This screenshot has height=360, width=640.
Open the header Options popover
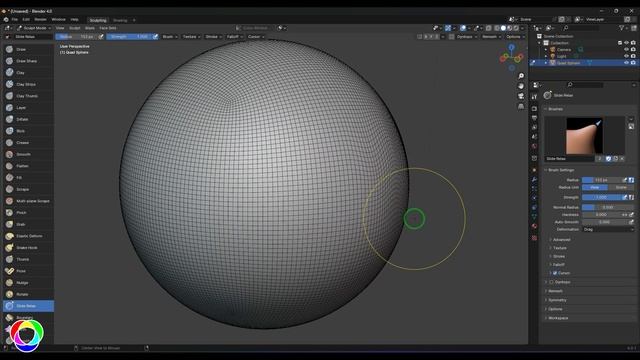(x=515, y=37)
